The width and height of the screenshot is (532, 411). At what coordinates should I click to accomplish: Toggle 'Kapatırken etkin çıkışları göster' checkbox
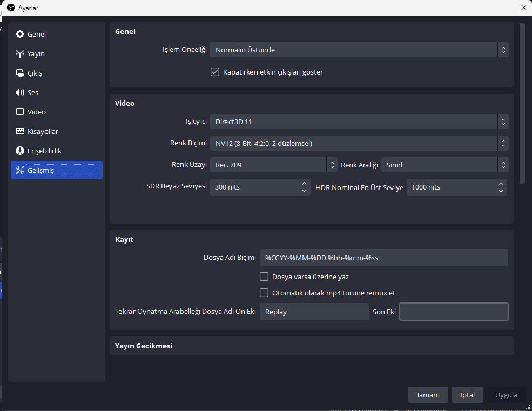(x=215, y=72)
